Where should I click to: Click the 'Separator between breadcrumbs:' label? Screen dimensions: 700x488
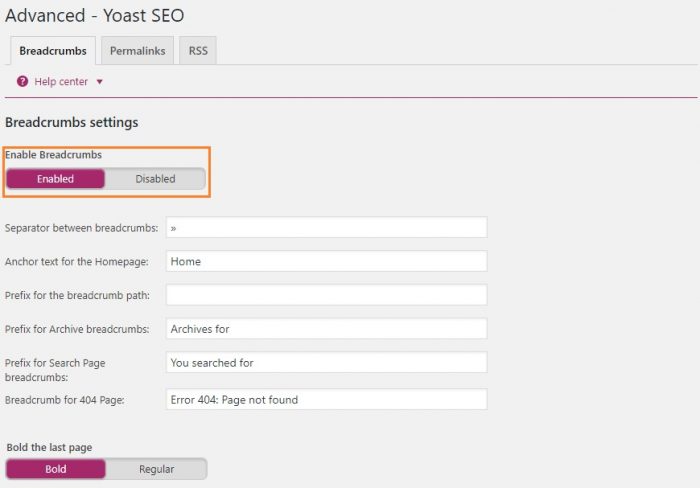click(82, 228)
